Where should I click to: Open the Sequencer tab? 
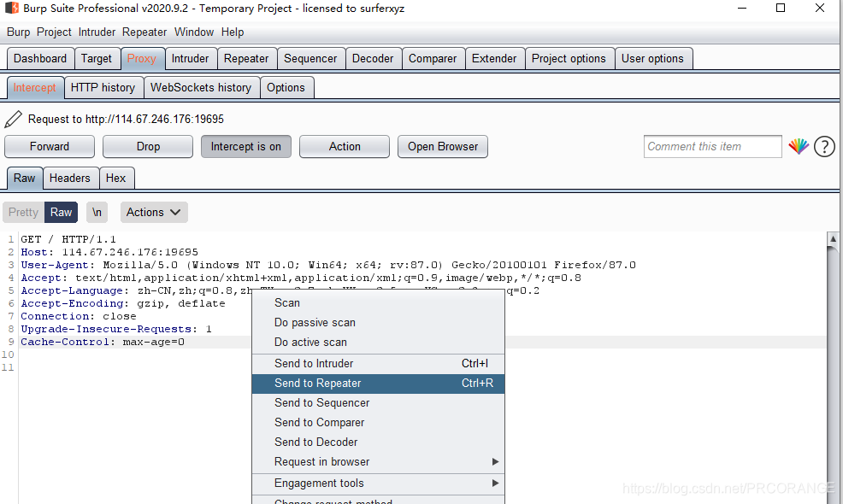(310, 59)
